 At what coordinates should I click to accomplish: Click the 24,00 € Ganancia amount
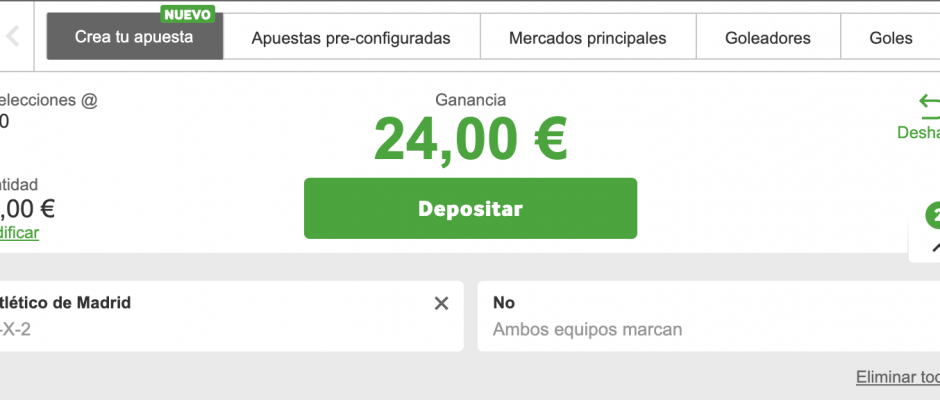tap(470, 139)
